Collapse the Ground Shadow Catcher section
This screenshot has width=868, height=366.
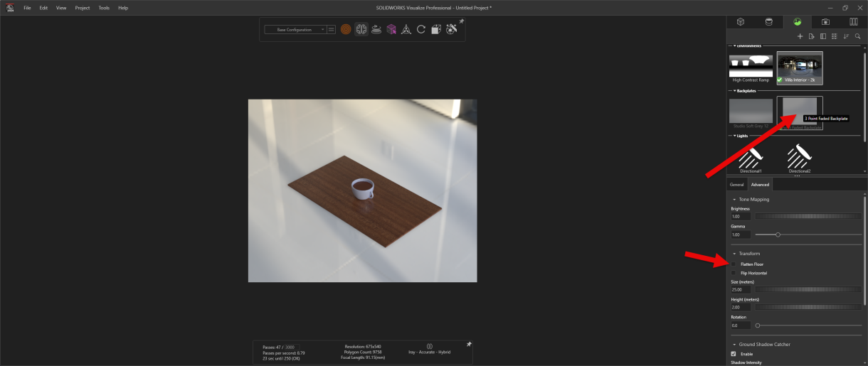tap(734, 345)
